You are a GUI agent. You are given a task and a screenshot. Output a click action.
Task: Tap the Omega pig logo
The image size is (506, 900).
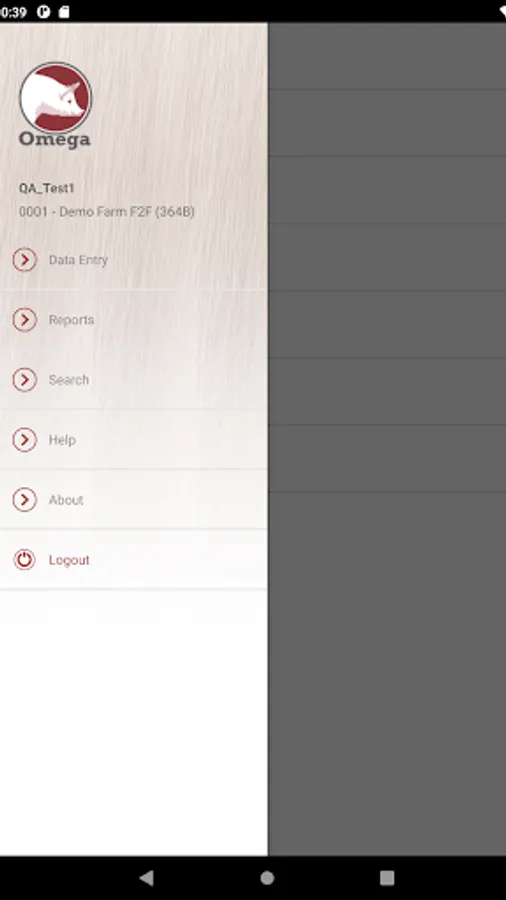(55, 98)
